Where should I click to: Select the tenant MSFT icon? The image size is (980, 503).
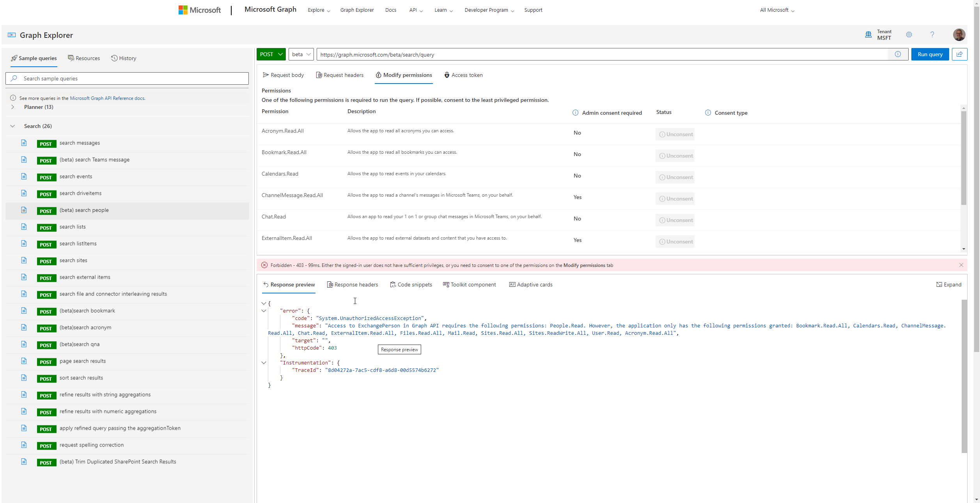[x=868, y=35]
